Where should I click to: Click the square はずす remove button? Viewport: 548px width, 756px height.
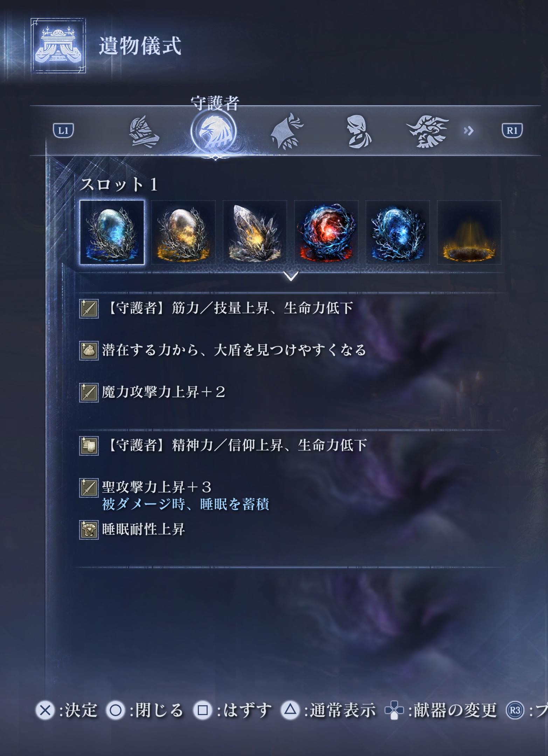pos(233,710)
